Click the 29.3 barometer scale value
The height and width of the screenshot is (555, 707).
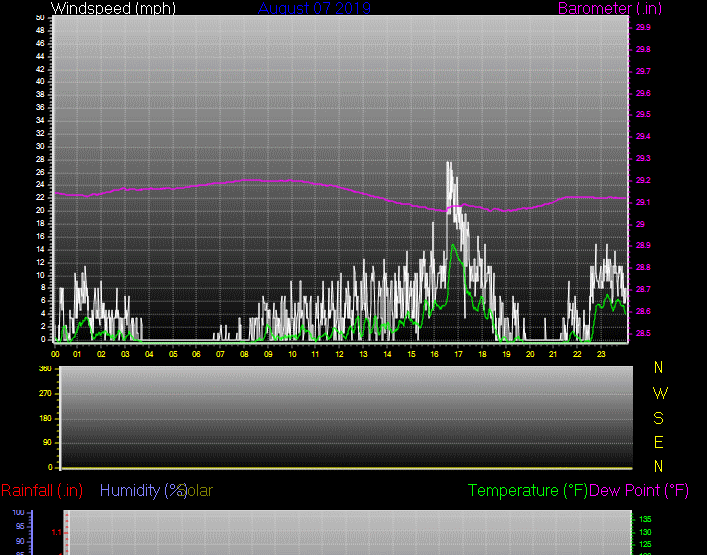point(643,159)
